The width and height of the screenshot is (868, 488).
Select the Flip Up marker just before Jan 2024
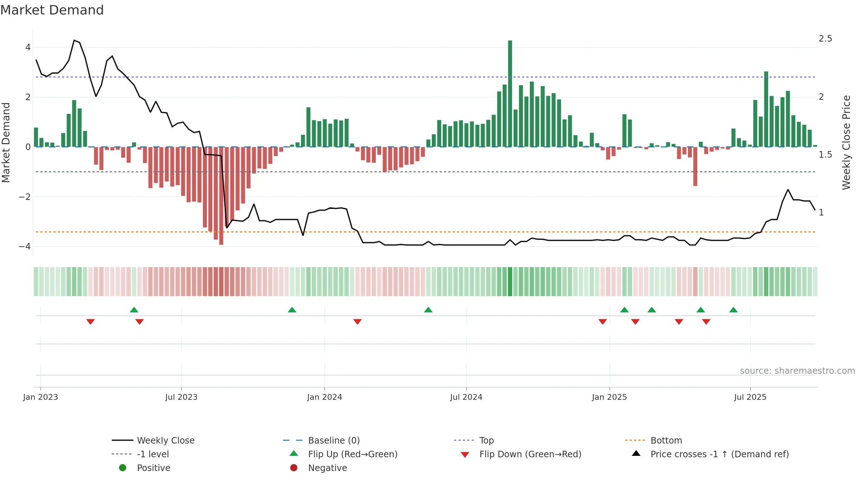click(x=292, y=310)
